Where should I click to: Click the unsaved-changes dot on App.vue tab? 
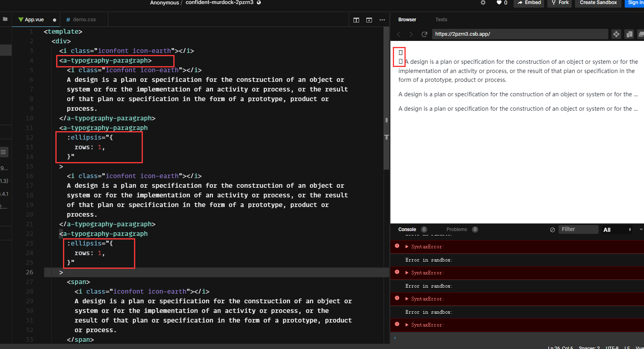(55, 20)
